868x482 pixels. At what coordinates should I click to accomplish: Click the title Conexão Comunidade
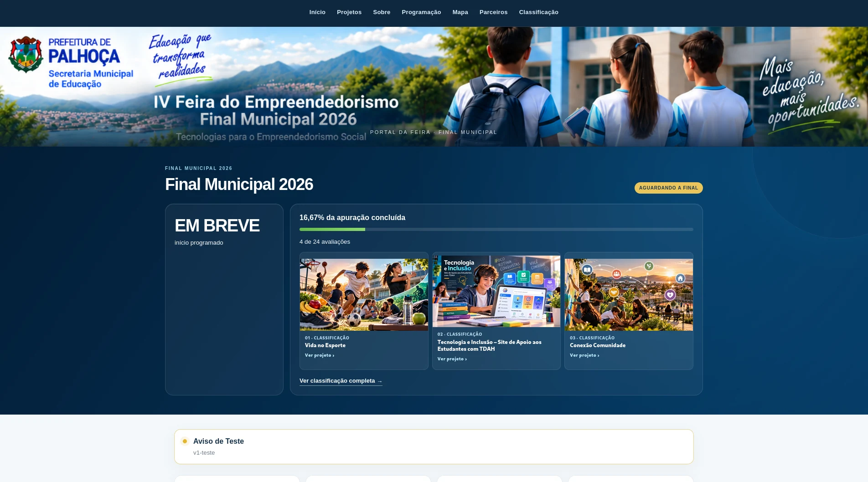(x=598, y=345)
